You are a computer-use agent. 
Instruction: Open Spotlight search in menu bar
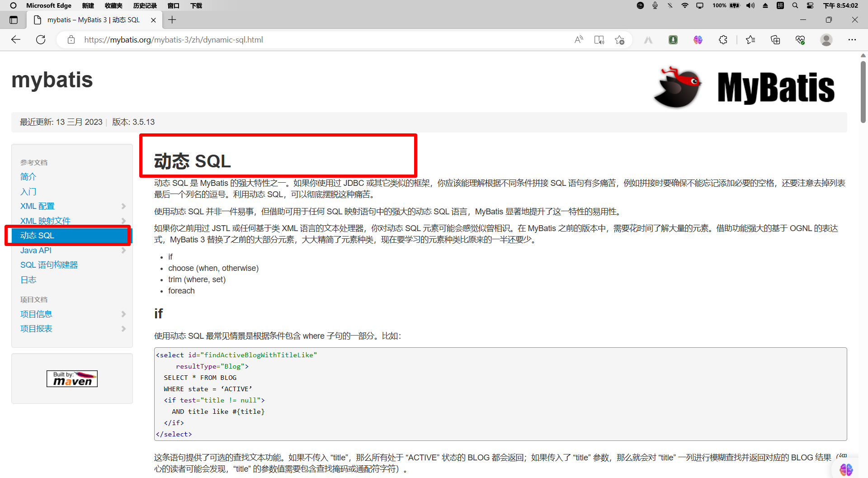point(795,5)
